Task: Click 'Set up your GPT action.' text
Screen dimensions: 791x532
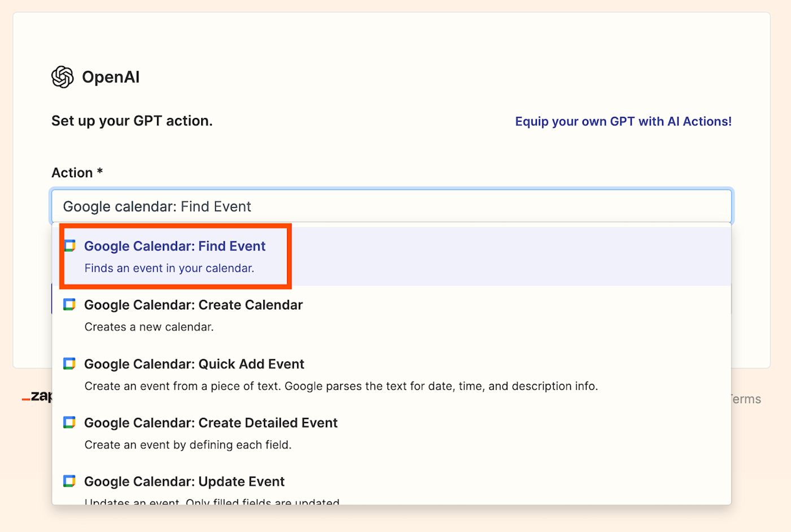Action: tap(132, 121)
